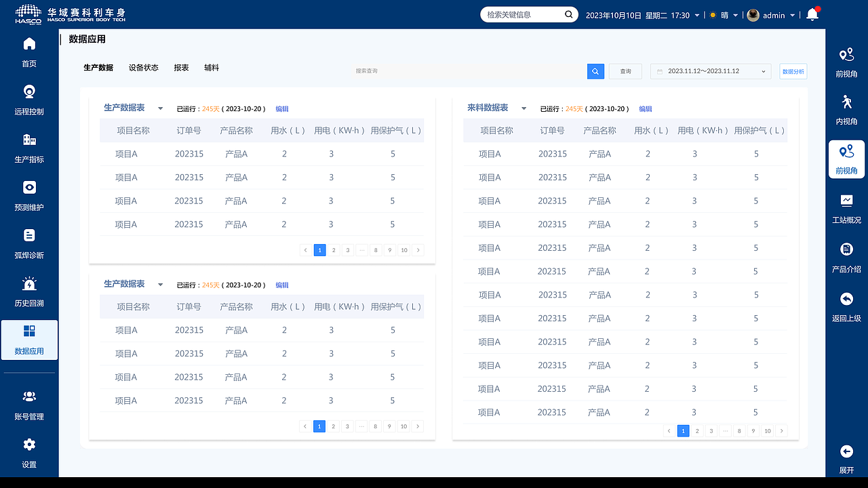This screenshot has width=868, height=488.
Task: Go to page 3 in 来料数据表
Action: coord(711,431)
